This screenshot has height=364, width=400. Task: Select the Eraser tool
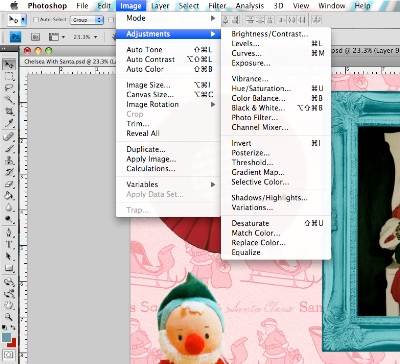(x=9, y=184)
